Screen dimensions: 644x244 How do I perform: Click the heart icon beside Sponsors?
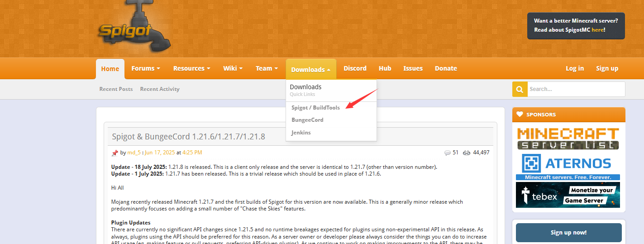coord(520,115)
